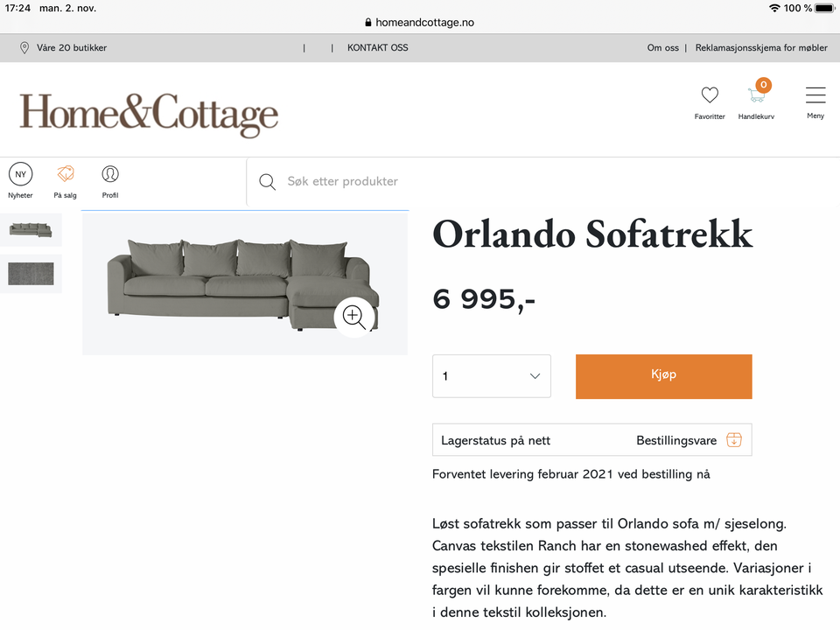The width and height of the screenshot is (840, 630).
Task: Open the quantity dropdown showing 1
Action: (x=491, y=375)
